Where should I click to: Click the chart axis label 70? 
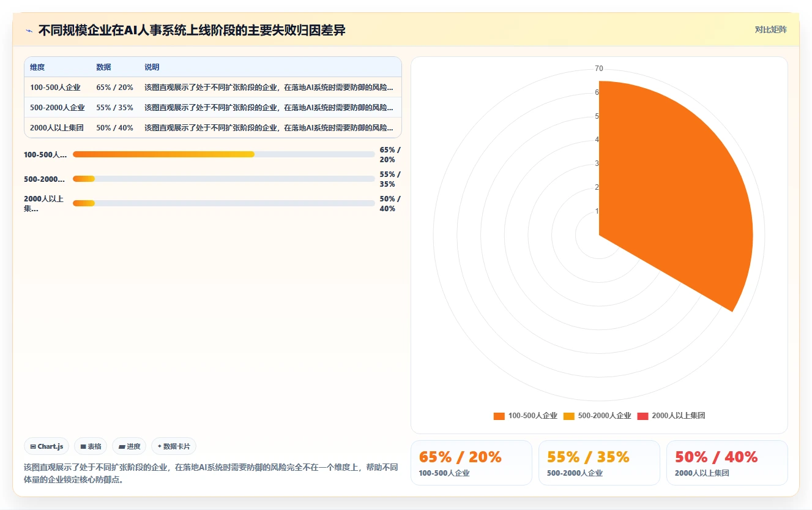(x=599, y=69)
